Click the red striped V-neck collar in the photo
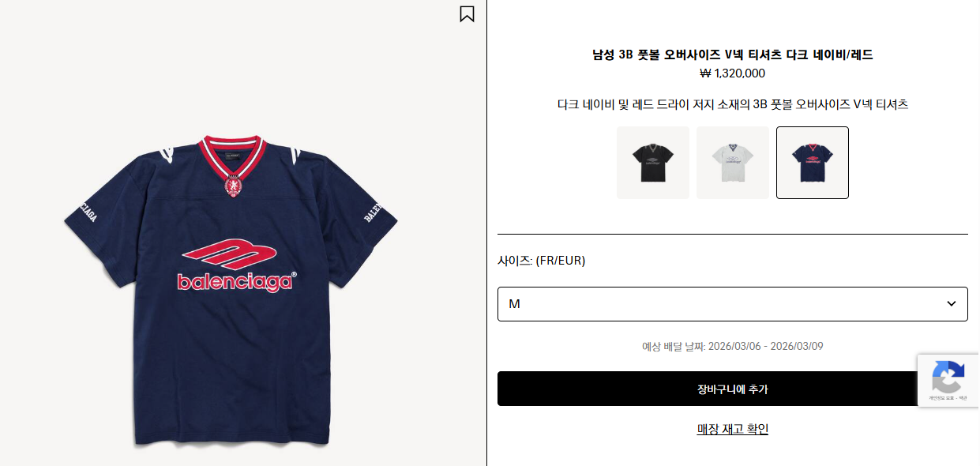Screen dimensions: 980x466 [x=233, y=154]
